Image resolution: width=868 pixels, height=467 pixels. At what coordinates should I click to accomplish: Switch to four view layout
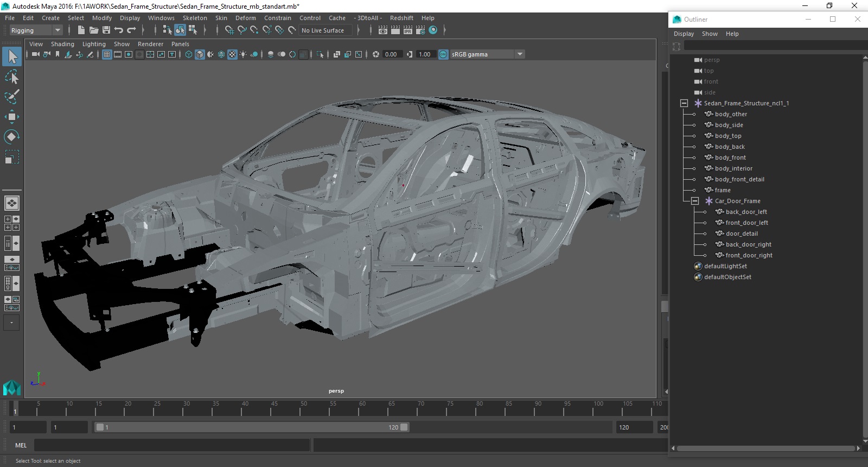click(12, 223)
